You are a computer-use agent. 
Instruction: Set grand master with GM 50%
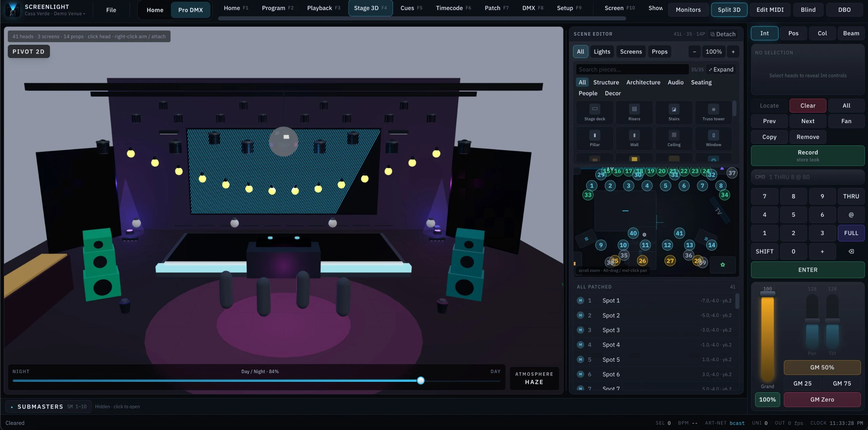pos(822,367)
